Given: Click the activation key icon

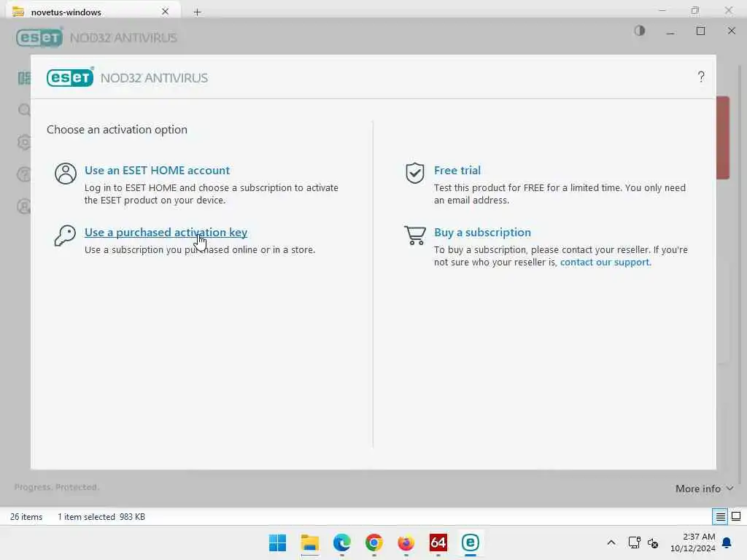Looking at the screenshot, I should 65,236.
